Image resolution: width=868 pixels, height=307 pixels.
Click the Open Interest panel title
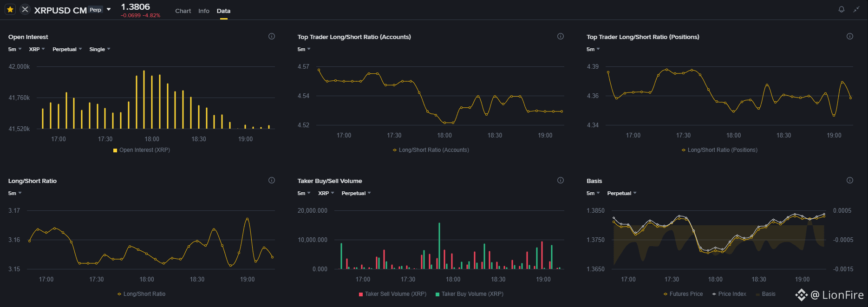coord(28,37)
